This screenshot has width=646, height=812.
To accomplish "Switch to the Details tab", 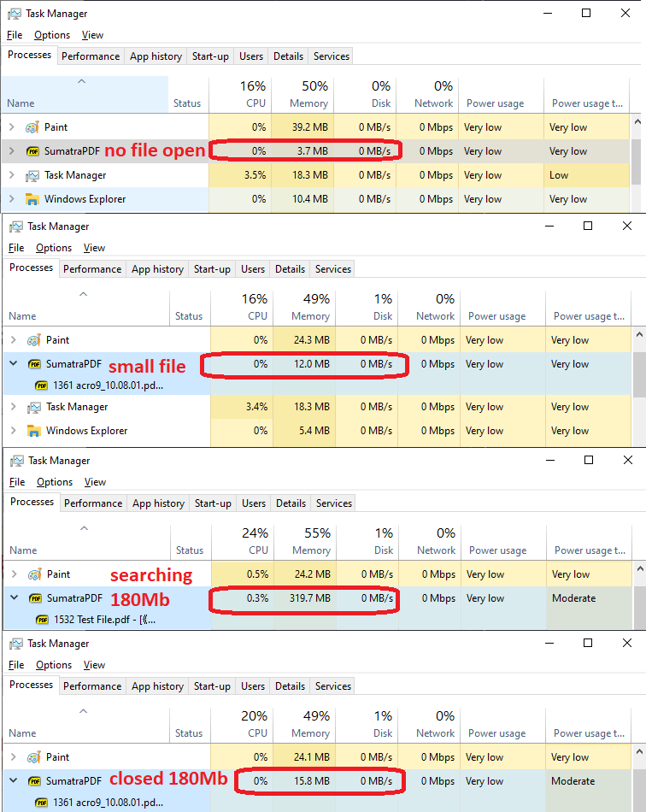I will (288, 56).
